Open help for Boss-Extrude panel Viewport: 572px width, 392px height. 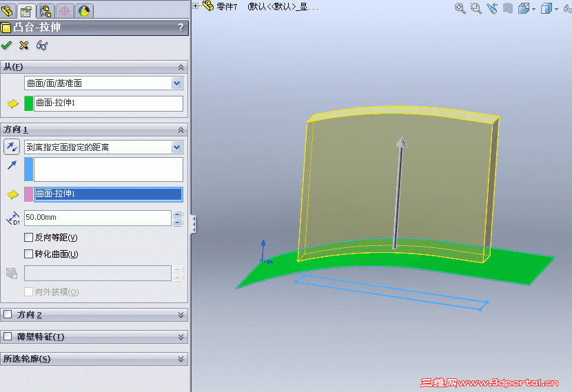tap(181, 28)
